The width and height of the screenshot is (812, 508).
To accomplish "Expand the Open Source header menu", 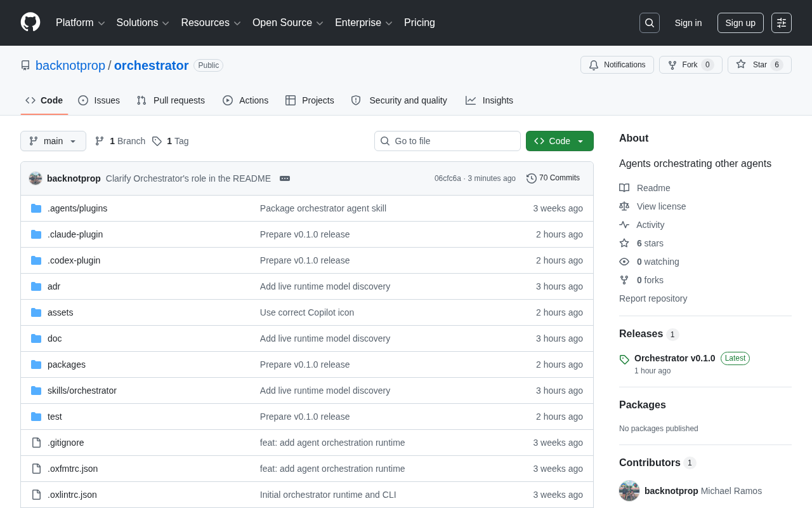I will pos(288,23).
